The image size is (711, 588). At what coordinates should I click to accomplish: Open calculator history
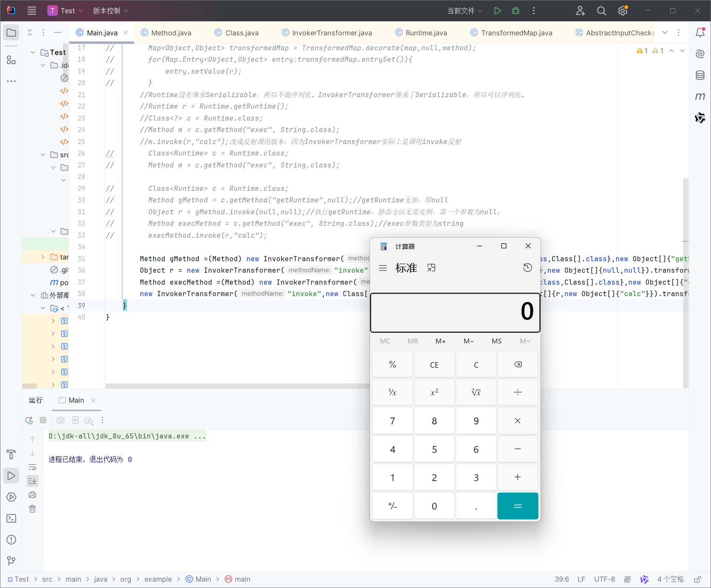point(528,268)
